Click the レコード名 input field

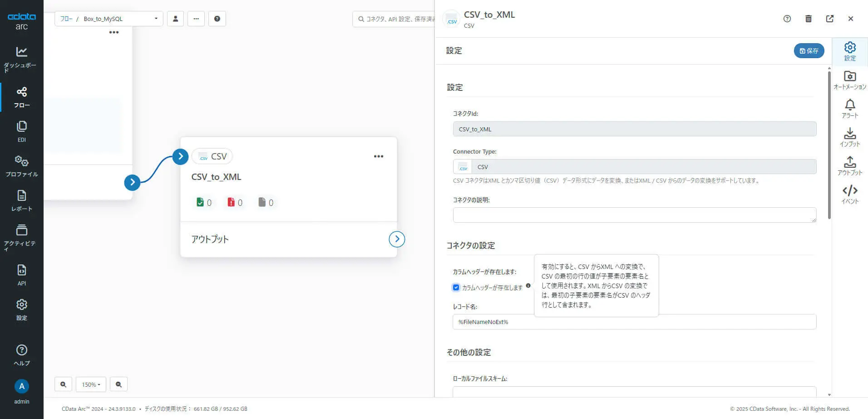(635, 322)
